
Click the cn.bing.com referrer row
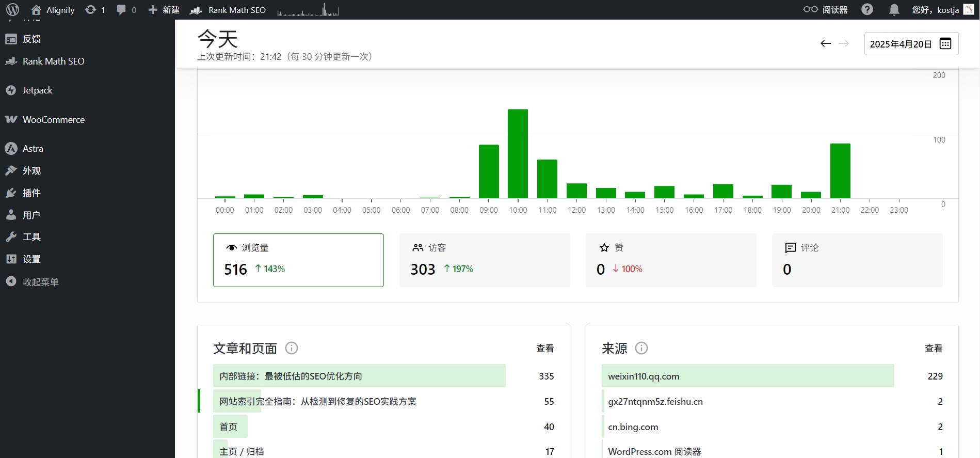click(x=772, y=427)
